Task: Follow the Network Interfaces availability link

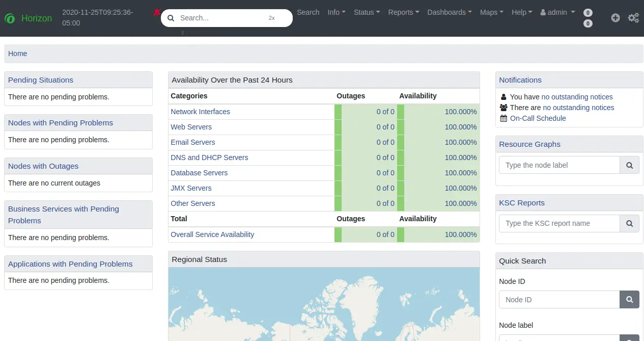Action: [x=200, y=112]
